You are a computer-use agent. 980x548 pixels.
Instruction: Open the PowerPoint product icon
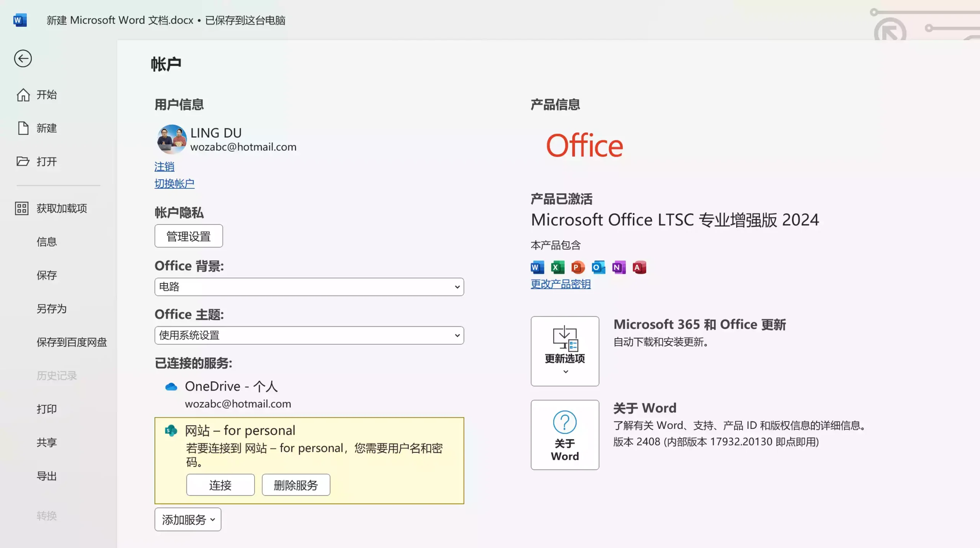pos(578,267)
